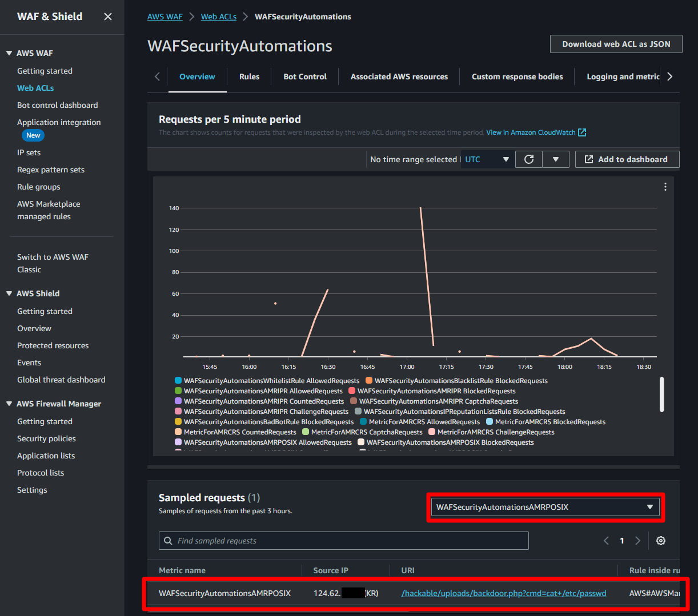
Task: Click the Add to dashboard button
Action: 627,159
